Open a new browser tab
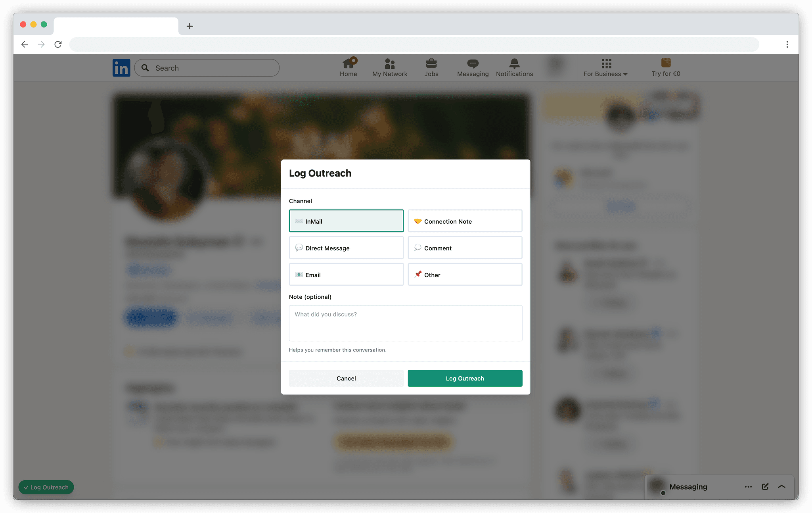This screenshot has height=513, width=812. 190,26
